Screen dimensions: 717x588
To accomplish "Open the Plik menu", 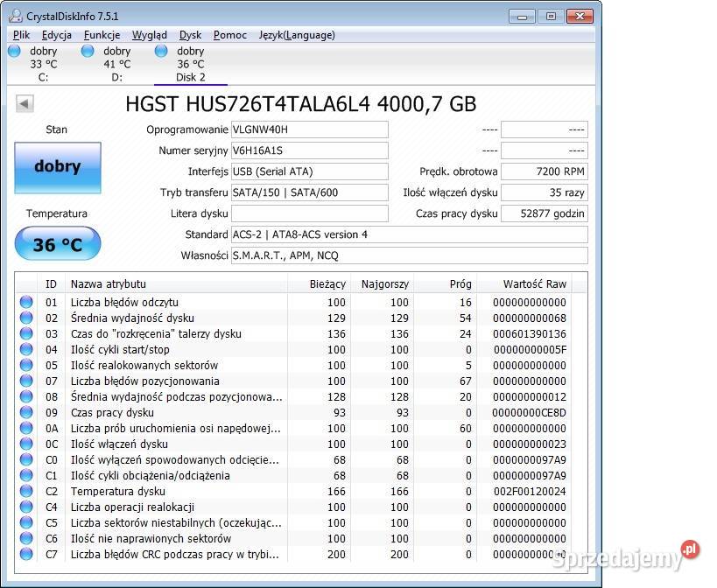I will (x=22, y=35).
